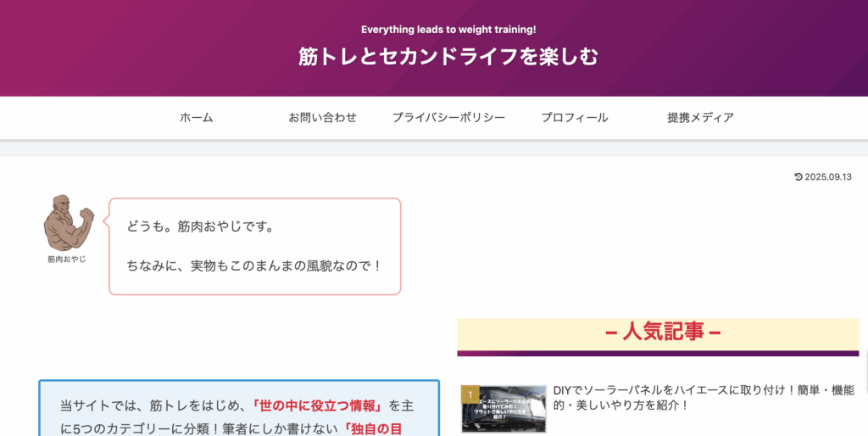Image resolution: width=868 pixels, height=436 pixels.
Task: Click the gold rank 1 badge
Action: click(470, 394)
